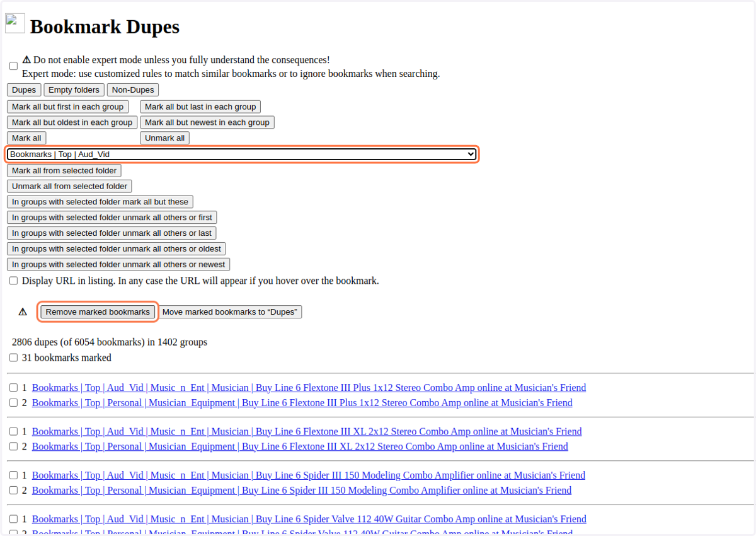
Task: Mark all but newest in each group
Action: point(207,122)
